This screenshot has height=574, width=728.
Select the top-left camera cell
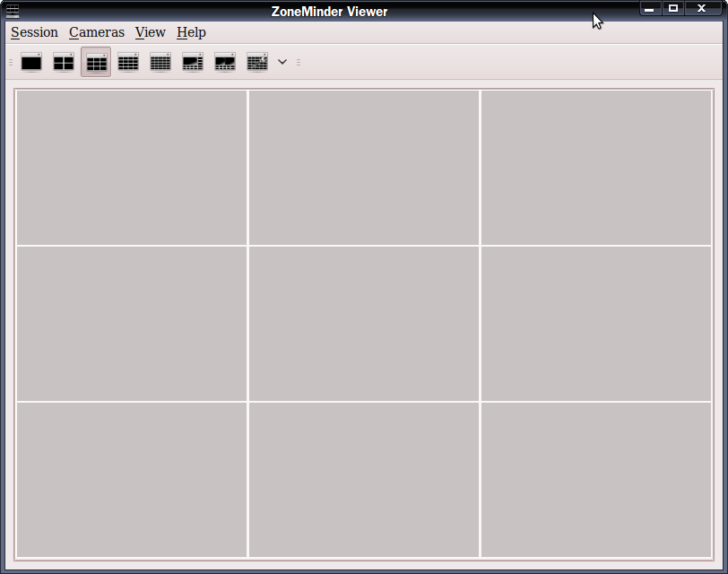tap(132, 168)
